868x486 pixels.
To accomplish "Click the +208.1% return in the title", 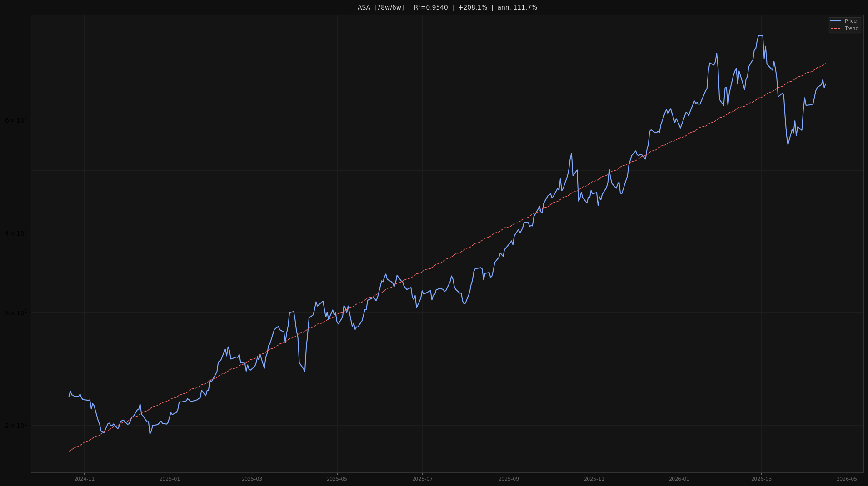I will pyautogui.click(x=472, y=8).
